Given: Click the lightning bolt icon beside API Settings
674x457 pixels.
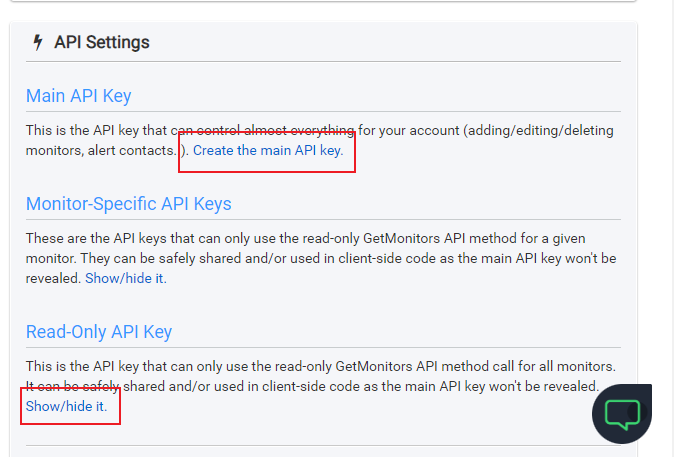Looking at the screenshot, I should (38, 43).
